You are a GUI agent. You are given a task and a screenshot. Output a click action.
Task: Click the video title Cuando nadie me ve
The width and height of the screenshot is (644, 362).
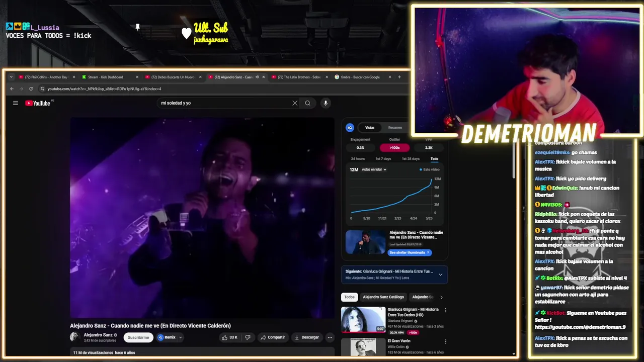[x=150, y=326]
